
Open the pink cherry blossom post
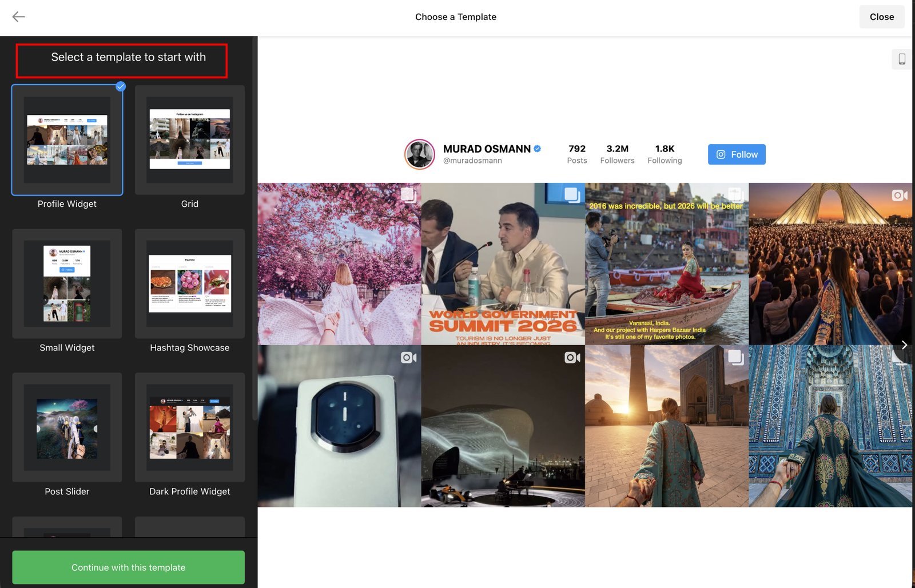pyautogui.click(x=339, y=263)
